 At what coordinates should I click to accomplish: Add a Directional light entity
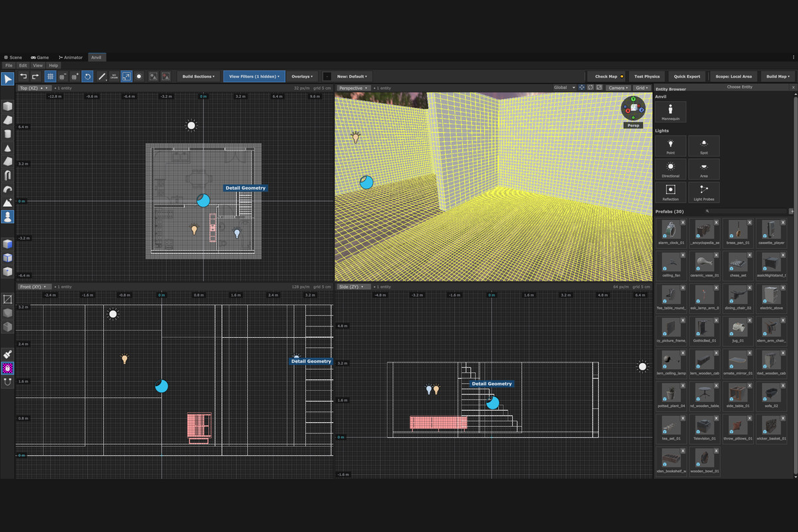[670, 169]
